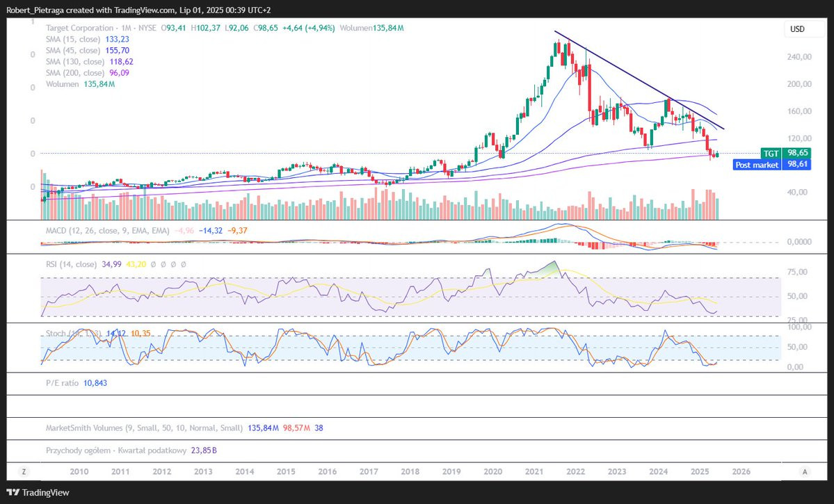Image resolution: width=834 pixels, height=504 pixels.
Task: Click the 34,99 RSI value
Action: (111, 264)
